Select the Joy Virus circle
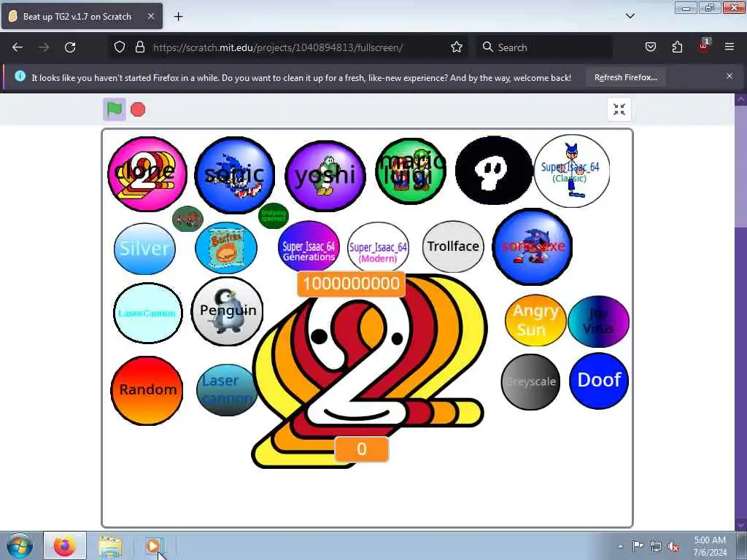Image resolution: width=747 pixels, height=560 pixels. pos(598,321)
